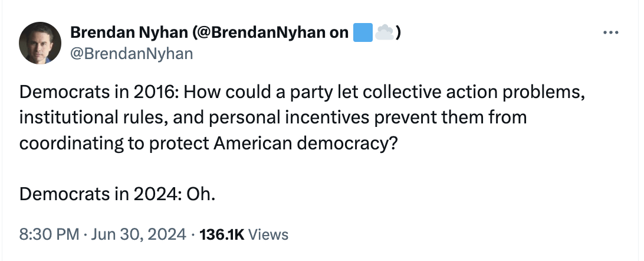The image size is (644, 261).
Task: Click the Jun 30, 2024 date
Action: click(138, 234)
